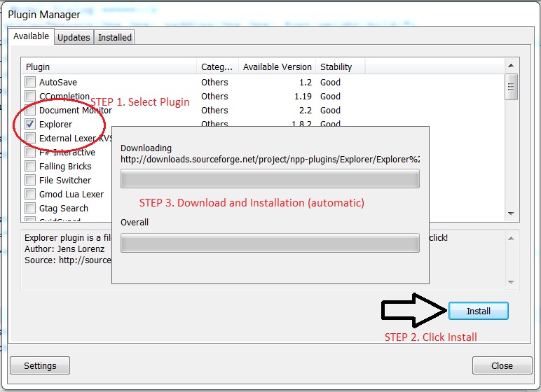Check the F# Interactive checkbox
541x392 pixels.
point(30,152)
